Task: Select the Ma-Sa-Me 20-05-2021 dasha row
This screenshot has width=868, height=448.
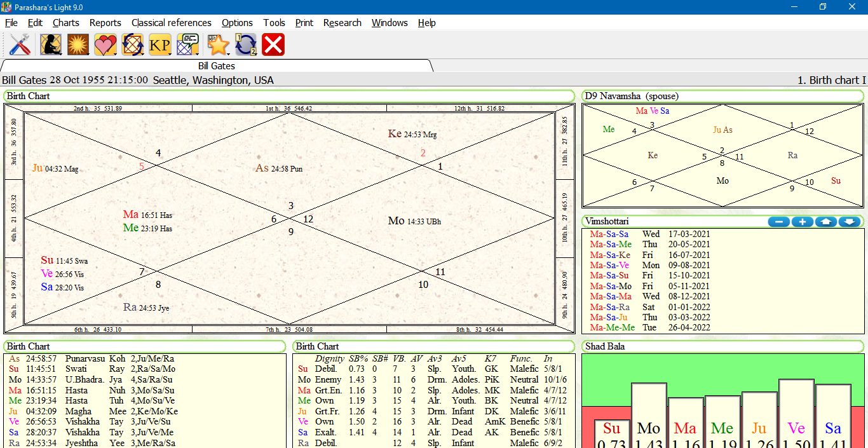Action: [x=650, y=244]
